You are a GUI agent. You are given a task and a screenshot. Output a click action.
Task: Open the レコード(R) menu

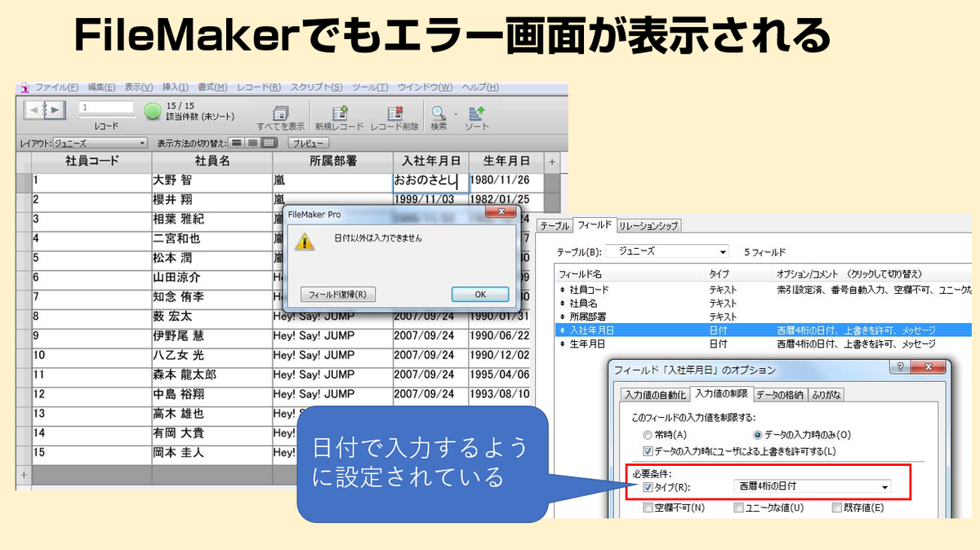coord(259,88)
